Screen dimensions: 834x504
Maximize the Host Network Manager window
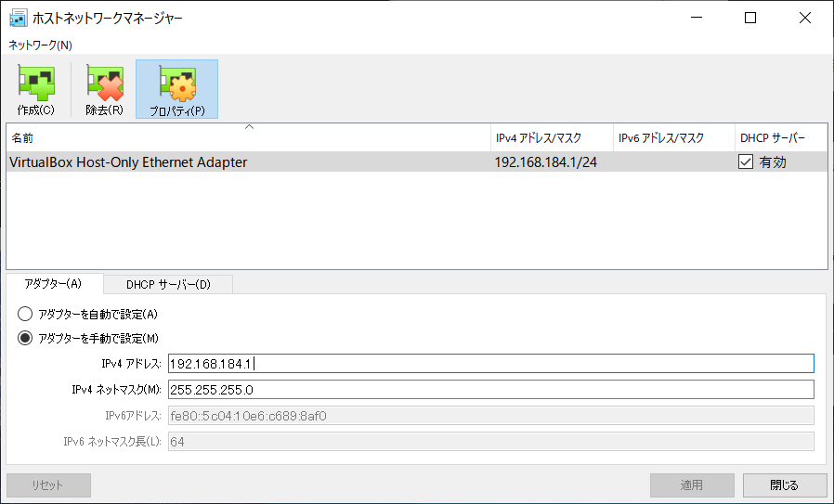click(x=750, y=18)
